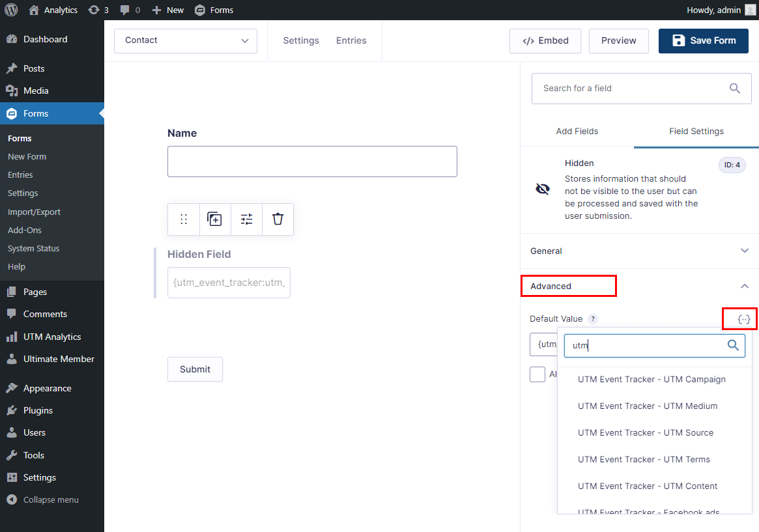Switch to the Field Settings tab
Image resolution: width=759 pixels, height=532 pixels.
[x=696, y=131]
